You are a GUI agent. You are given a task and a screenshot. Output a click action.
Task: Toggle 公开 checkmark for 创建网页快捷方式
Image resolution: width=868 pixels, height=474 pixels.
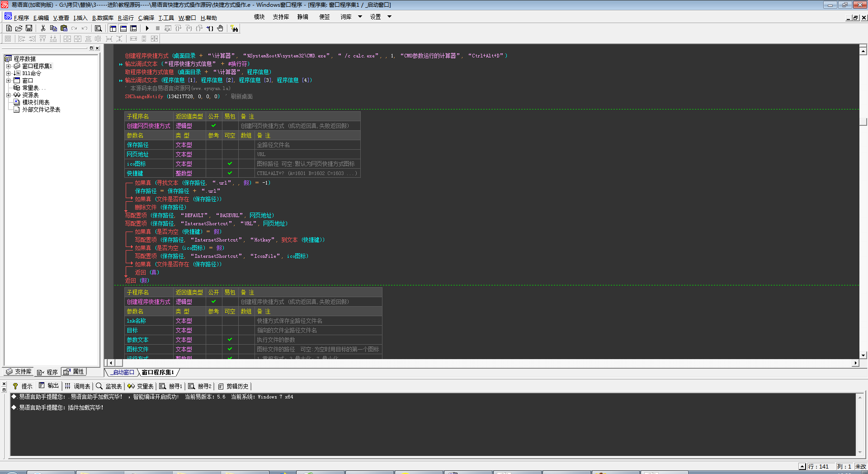tap(213, 126)
